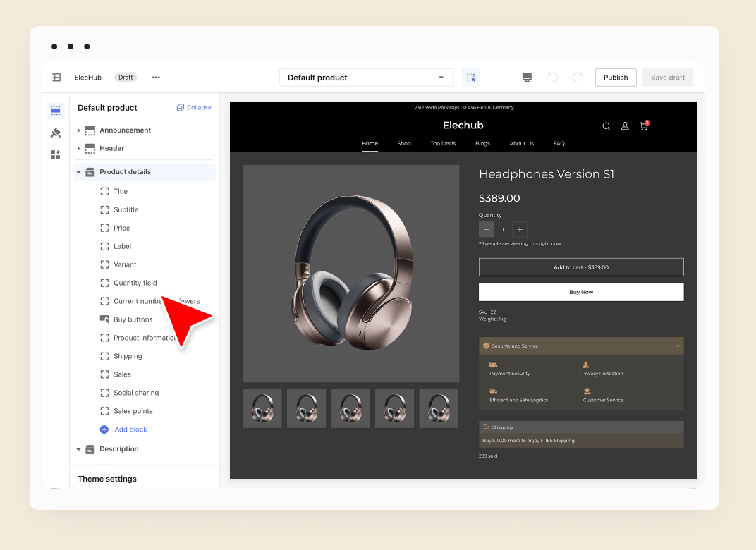
Task: Open Theme settings via the paintbrush icon
Action: tap(56, 133)
